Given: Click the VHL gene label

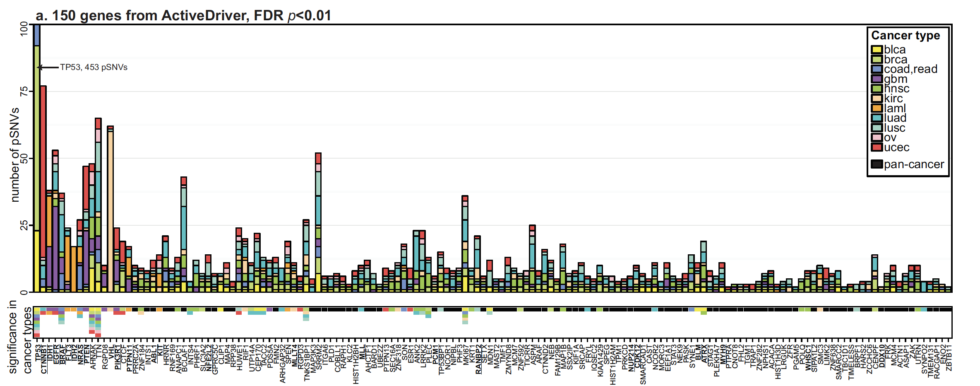Looking at the screenshot, I should tap(111, 352).
